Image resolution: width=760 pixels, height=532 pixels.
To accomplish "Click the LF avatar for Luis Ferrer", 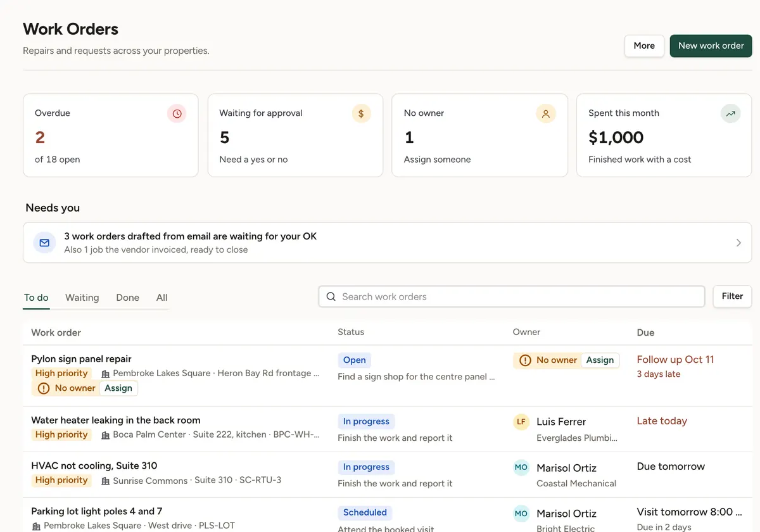I will tap(521, 422).
